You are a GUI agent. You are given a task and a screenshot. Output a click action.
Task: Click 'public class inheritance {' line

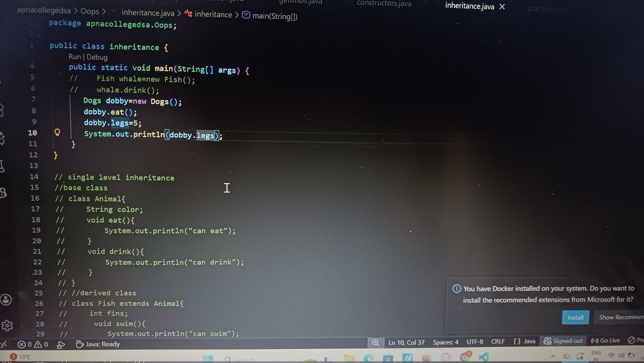pyautogui.click(x=109, y=47)
